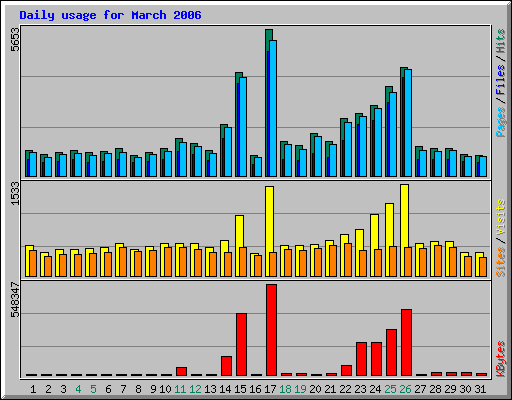Viewport: 512px width, 400px height.
Task: Click the 1533 visits scale label
Action: click(15, 194)
